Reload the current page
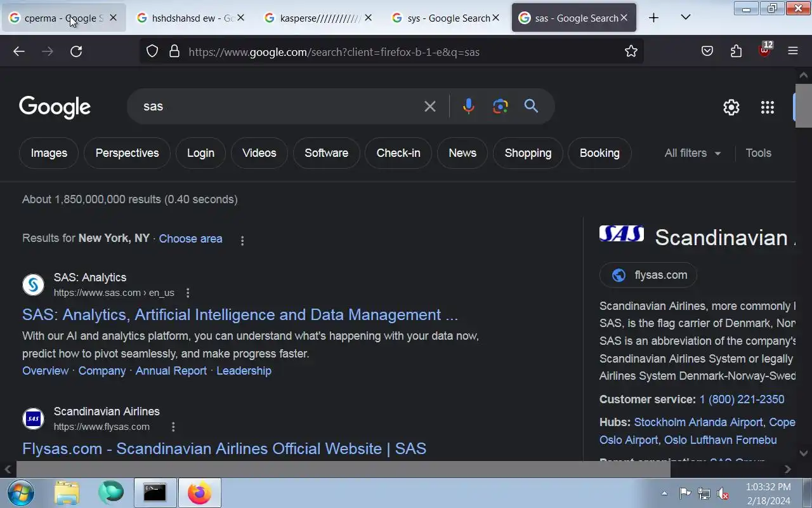 pos(76,51)
